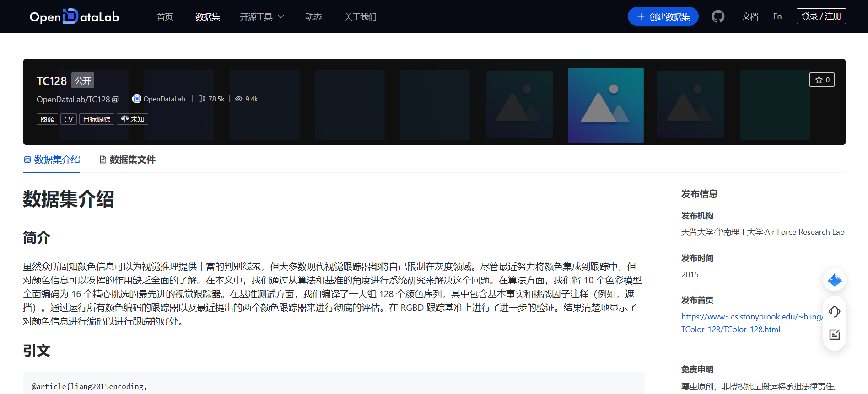Click the TC128 dataset title
The width and height of the screenshot is (868, 394).
[52, 81]
